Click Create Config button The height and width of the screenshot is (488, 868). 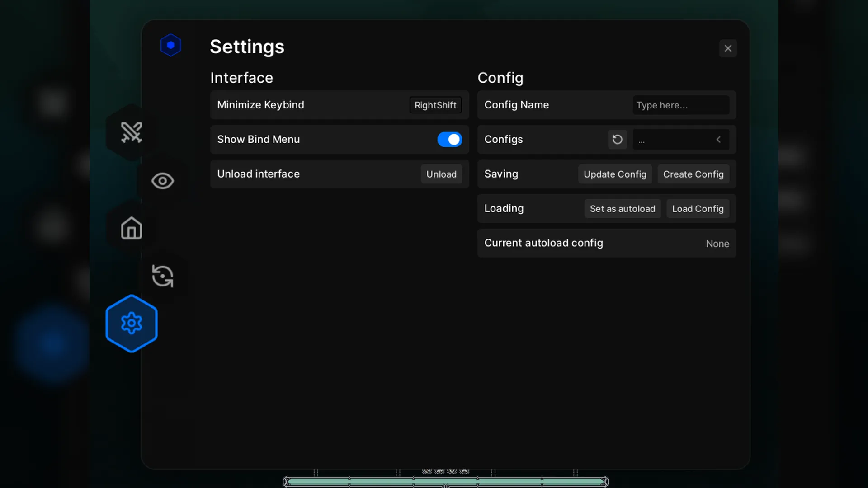pos(693,174)
